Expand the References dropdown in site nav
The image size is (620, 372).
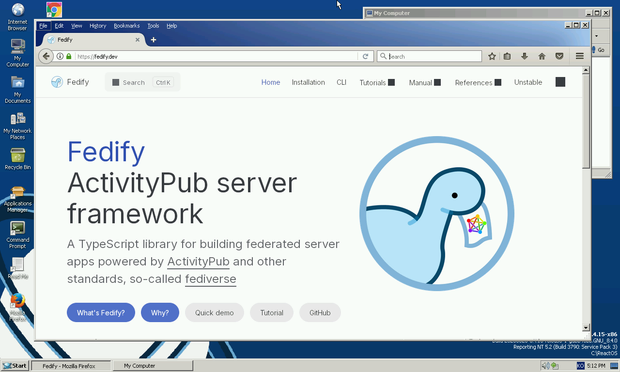478,82
